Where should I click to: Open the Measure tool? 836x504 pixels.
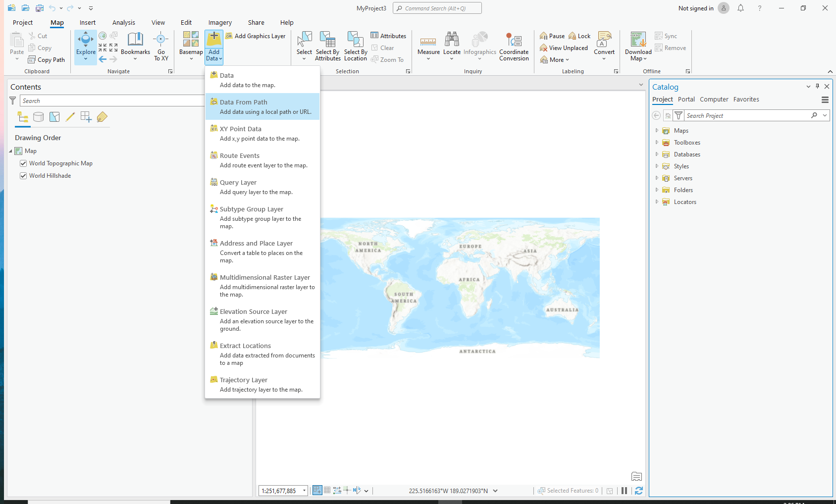click(428, 43)
